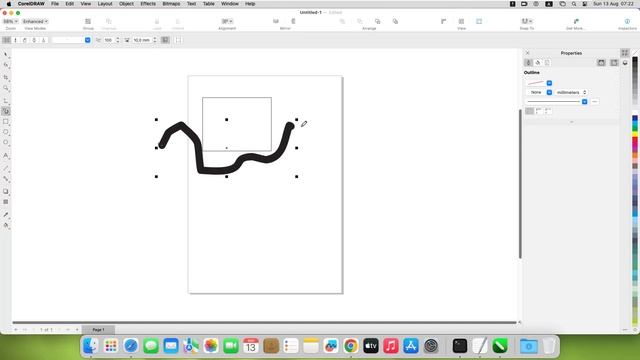Select the Crop tool in toolbox

tap(6, 78)
